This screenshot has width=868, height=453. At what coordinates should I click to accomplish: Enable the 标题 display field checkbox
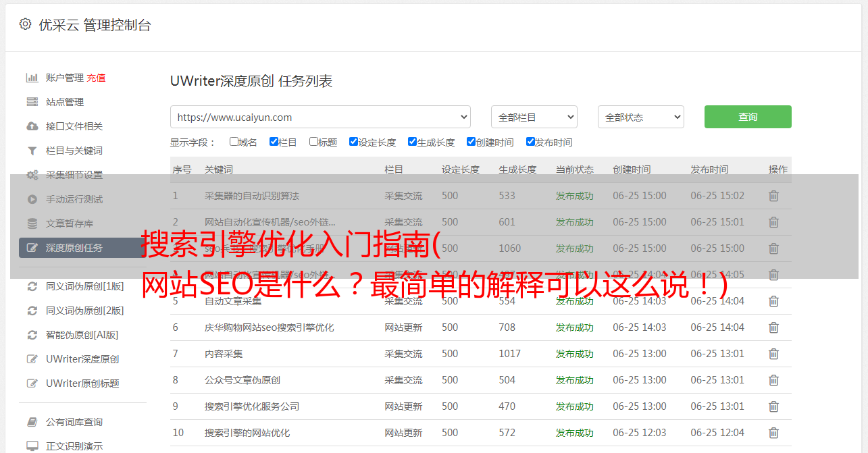[313, 142]
